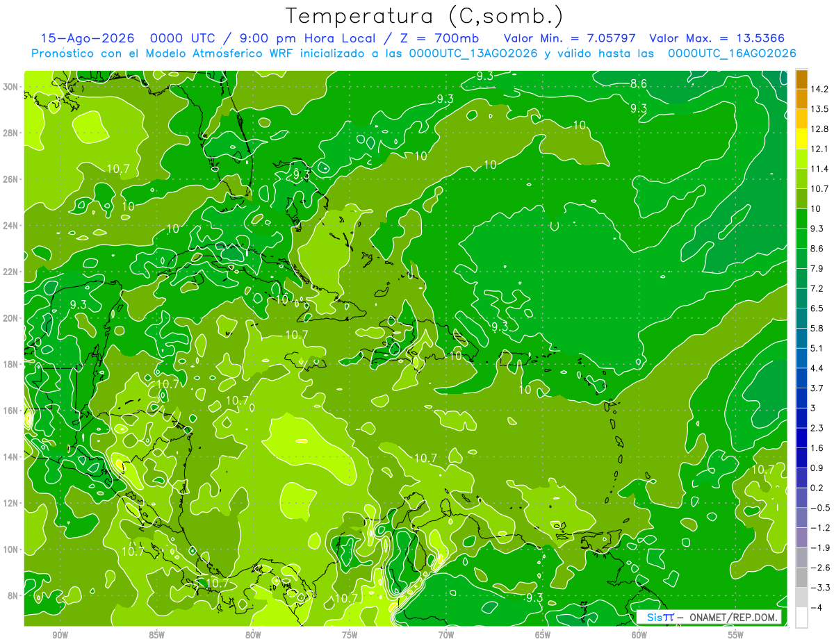Click the white swatch below -4 on colorbar
Image resolution: width=834 pixels, height=644 pixels.
[x=801, y=618]
